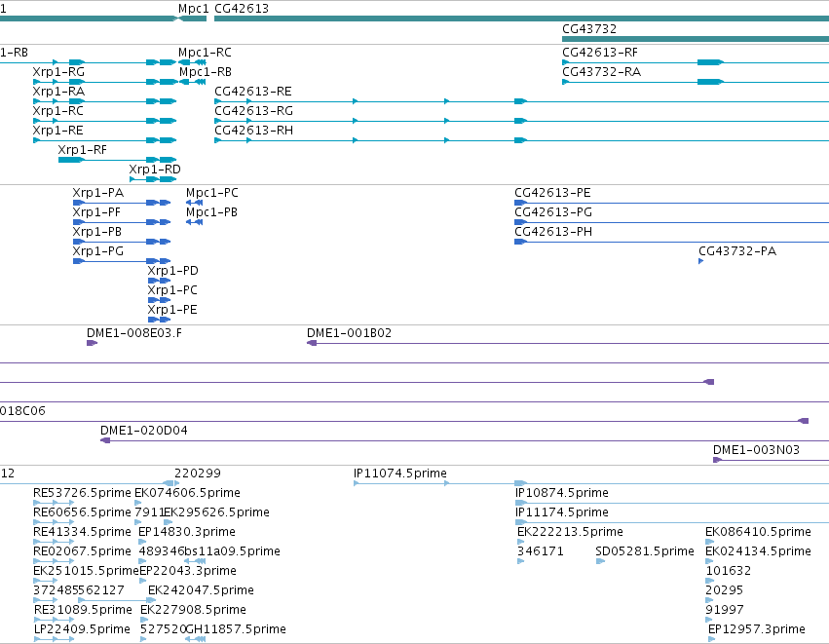Select the Xrp1-RA transcript
829x644 pixels.
pos(58,92)
